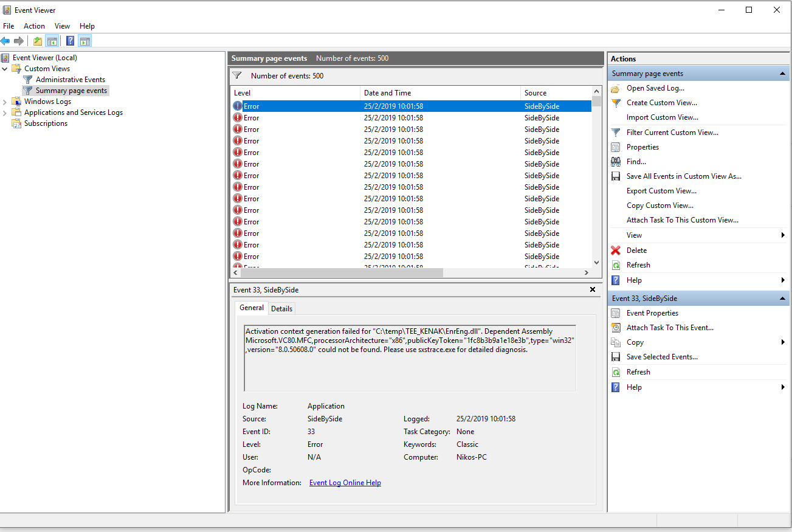Open Event Properties via its icon

click(x=615, y=313)
